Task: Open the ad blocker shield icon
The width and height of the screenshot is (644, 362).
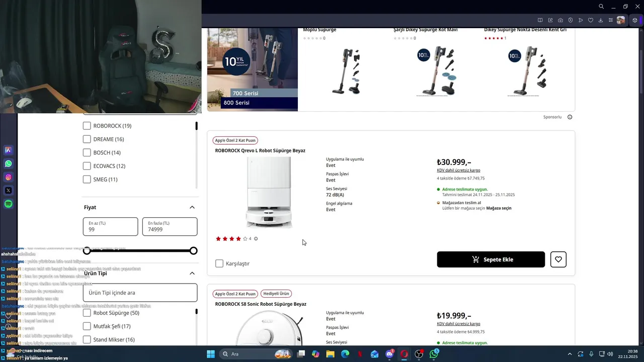Action: 571,20
